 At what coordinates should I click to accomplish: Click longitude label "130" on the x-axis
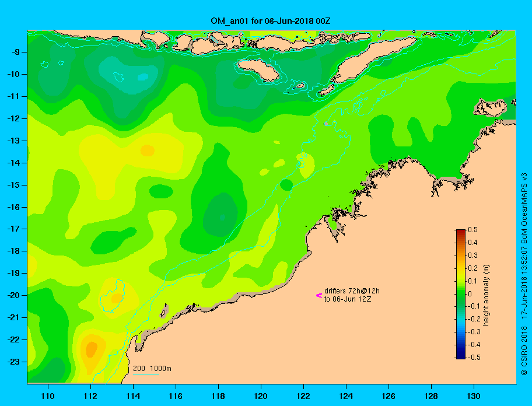pyautogui.click(x=474, y=396)
